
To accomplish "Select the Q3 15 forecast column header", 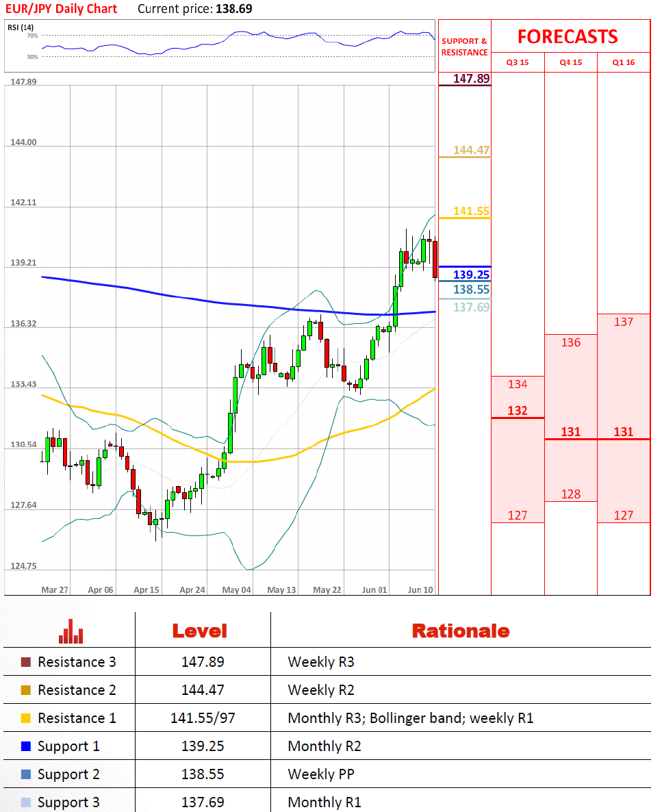I will pyautogui.click(x=518, y=62).
